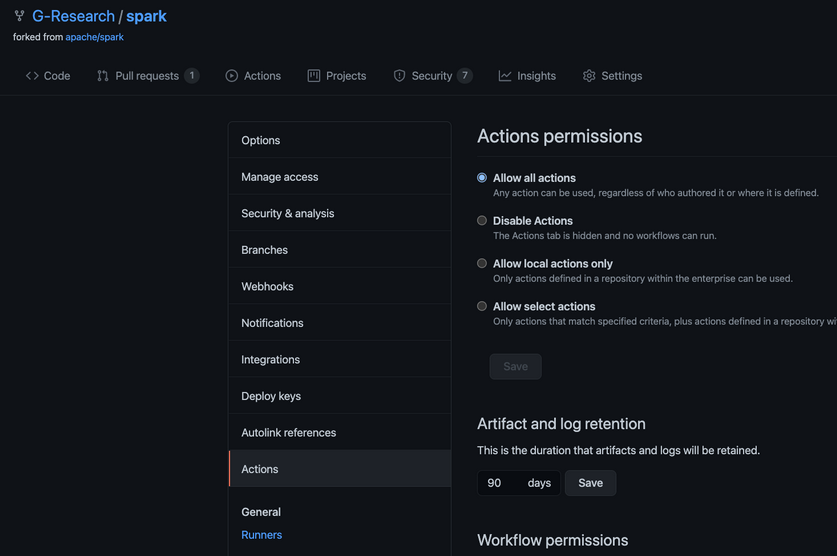Viewport: 837px width, 556px height.
Task: Open the Autolink references settings page
Action: click(x=339, y=433)
